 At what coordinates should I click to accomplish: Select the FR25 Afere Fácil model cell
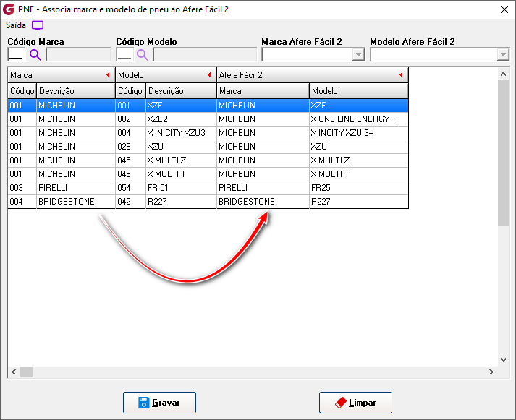tap(359, 188)
